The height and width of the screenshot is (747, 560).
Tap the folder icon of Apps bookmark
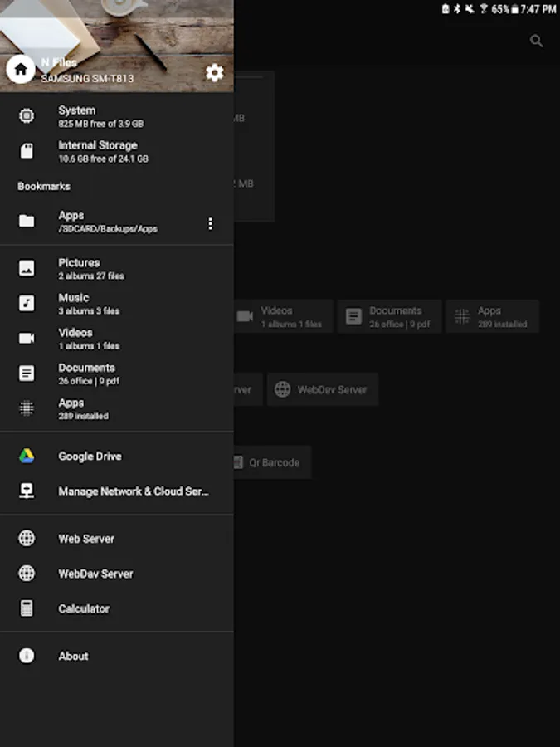pos(27,221)
